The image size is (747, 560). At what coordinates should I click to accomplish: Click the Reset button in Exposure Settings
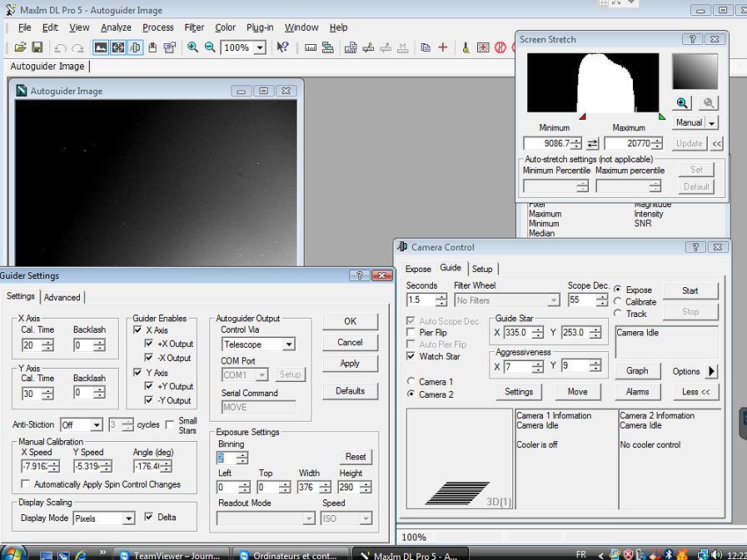point(356,457)
